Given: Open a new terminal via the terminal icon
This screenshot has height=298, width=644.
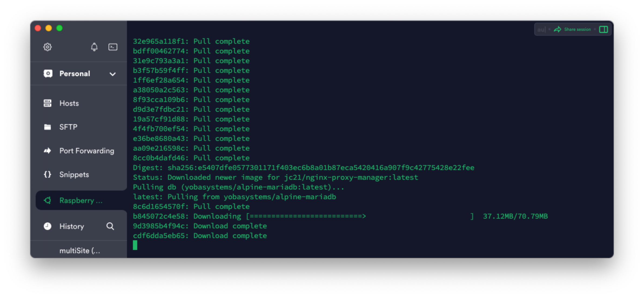Looking at the screenshot, I should coord(113,47).
